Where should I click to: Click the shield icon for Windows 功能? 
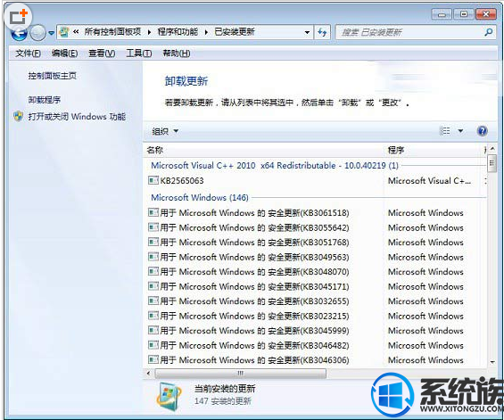click(19, 116)
